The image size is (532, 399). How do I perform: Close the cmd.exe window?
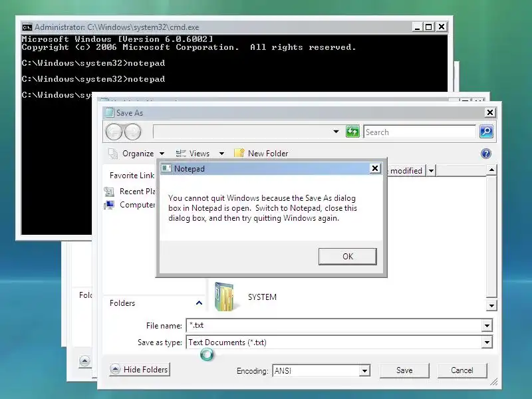click(x=442, y=27)
